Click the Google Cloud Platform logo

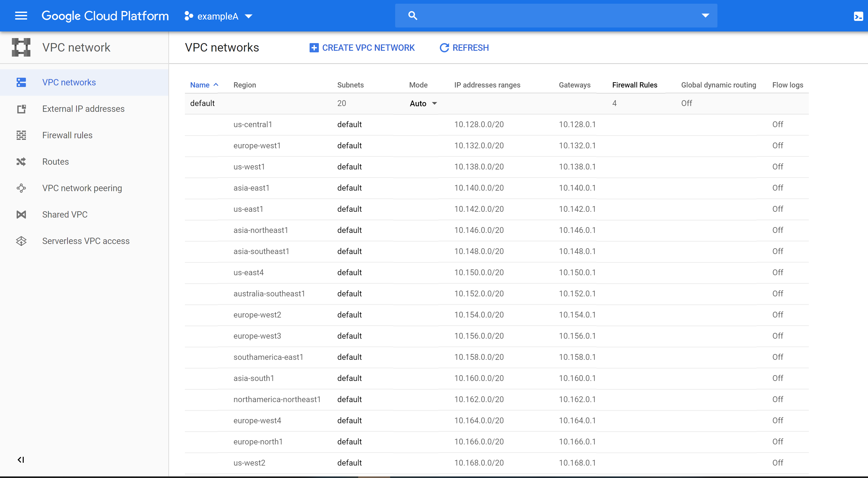pyautogui.click(x=105, y=16)
